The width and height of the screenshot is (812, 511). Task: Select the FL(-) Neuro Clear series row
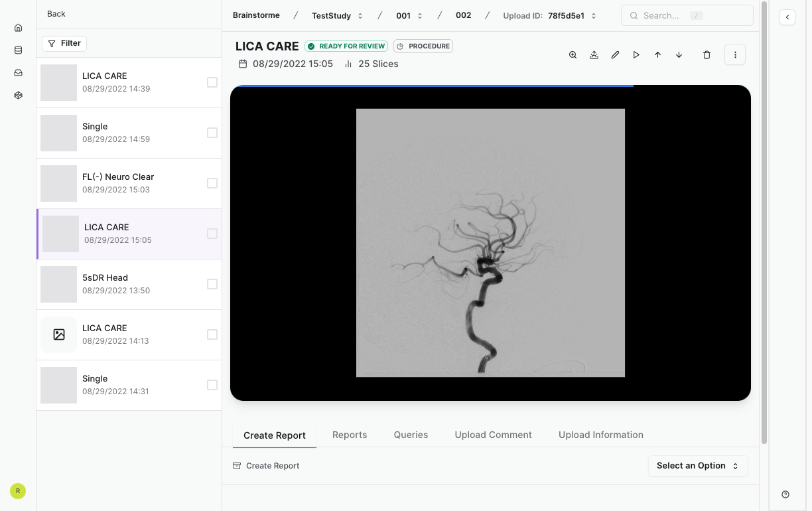pyautogui.click(x=129, y=183)
